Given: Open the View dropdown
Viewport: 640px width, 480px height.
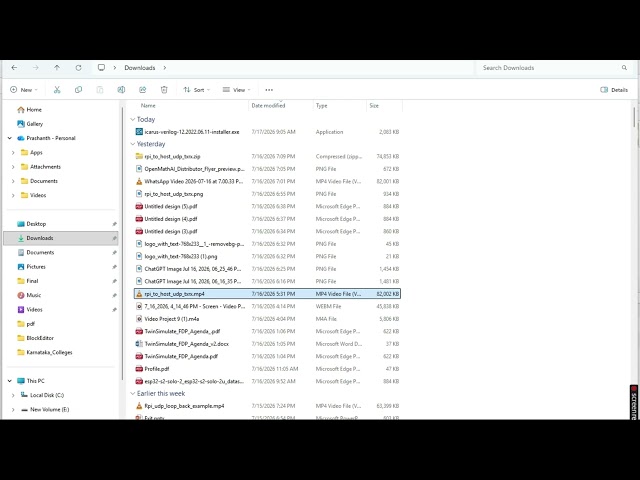Looking at the screenshot, I should click(x=236, y=90).
